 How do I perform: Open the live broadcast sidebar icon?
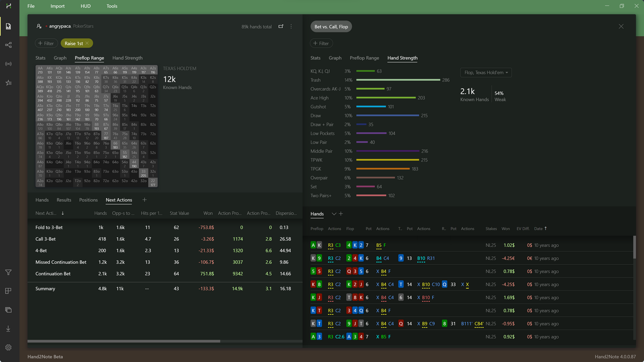(8, 64)
